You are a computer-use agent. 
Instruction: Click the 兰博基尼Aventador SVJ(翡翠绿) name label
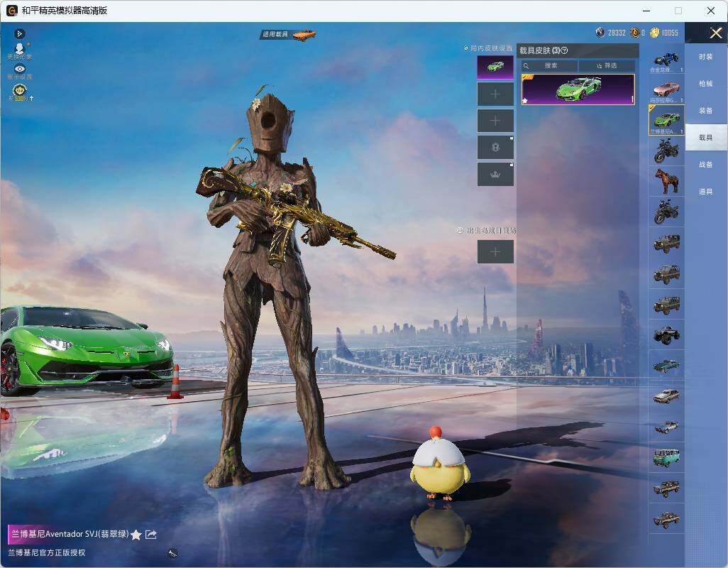[x=70, y=534]
